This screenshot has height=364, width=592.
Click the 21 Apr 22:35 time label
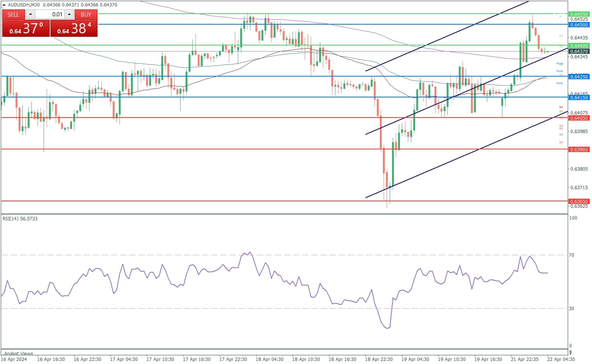(524, 359)
